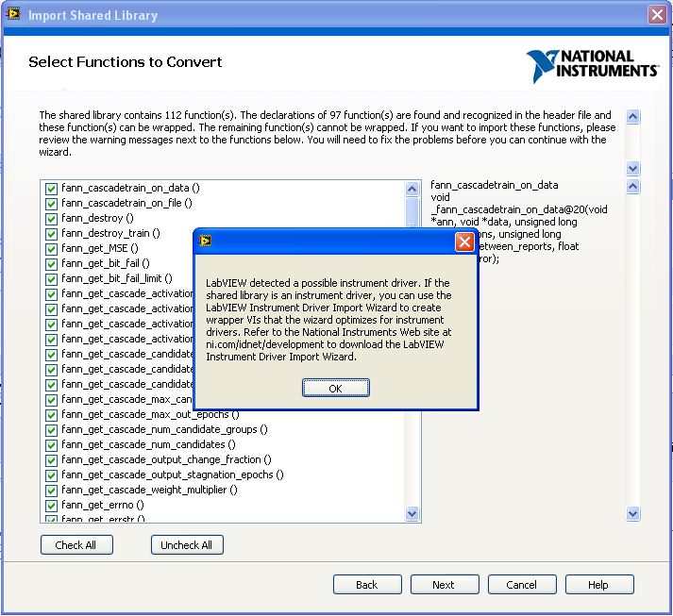Click Next to continue the wizard

445,585
